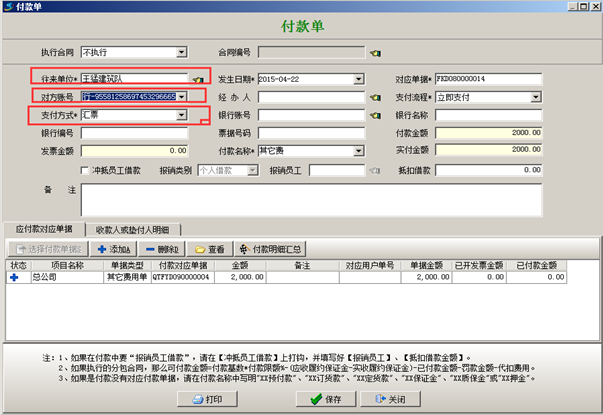Open the 付款明细汇总 summary
The image size is (603, 415).
tap(272, 248)
